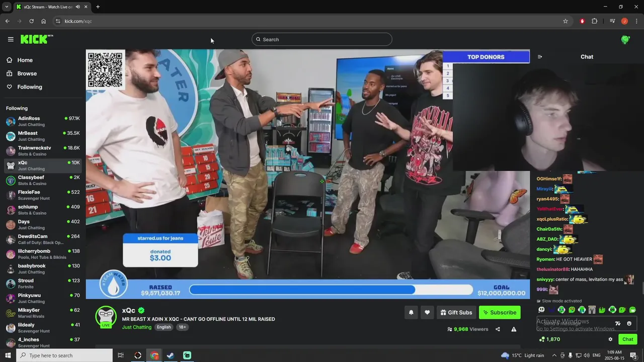644x362 pixels.
Task: Open MrBeast channel from Following list
Action: 43,136
